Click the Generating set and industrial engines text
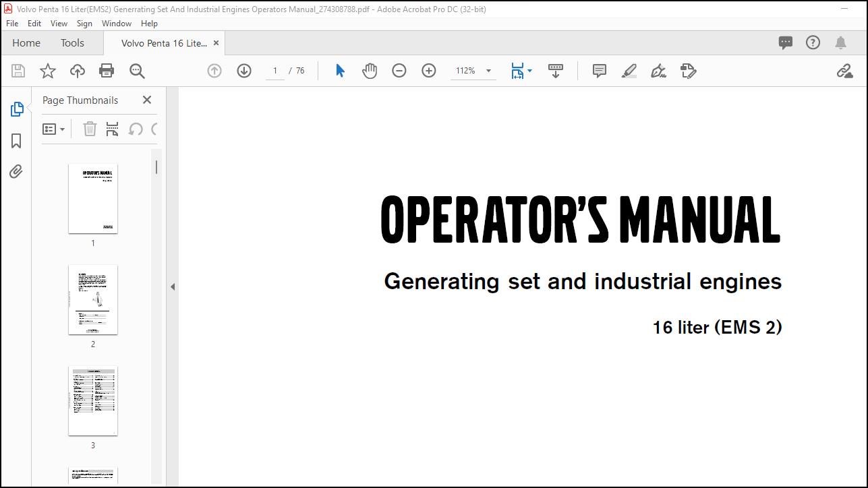 (583, 281)
